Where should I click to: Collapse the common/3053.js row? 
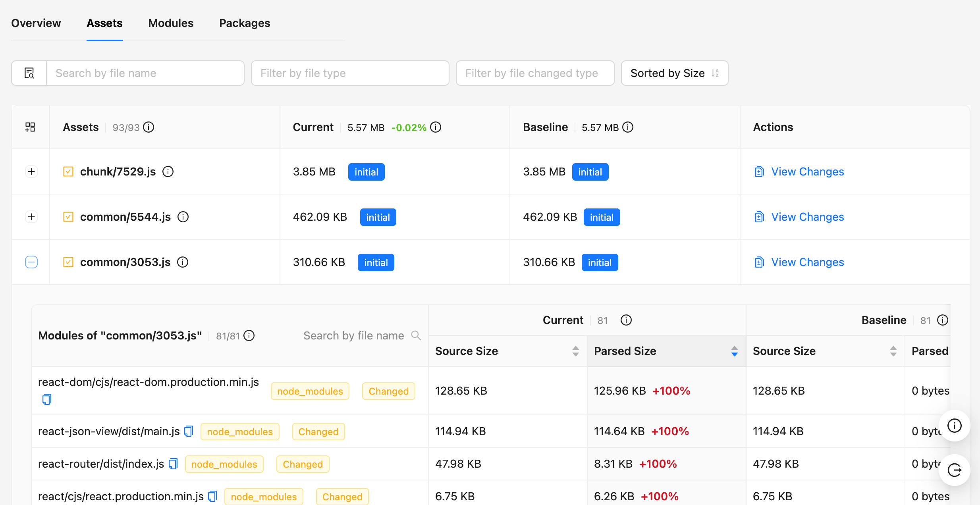click(31, 262)
